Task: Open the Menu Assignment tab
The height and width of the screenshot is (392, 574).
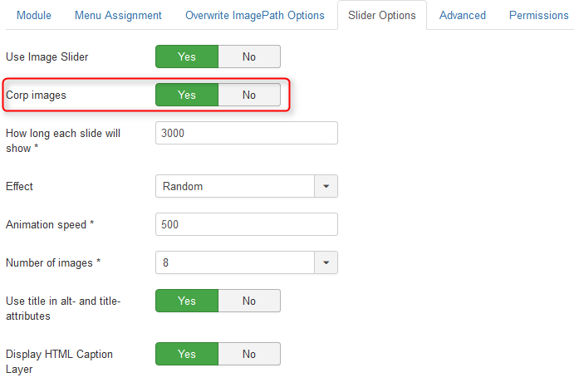Action: click(118, 15)
